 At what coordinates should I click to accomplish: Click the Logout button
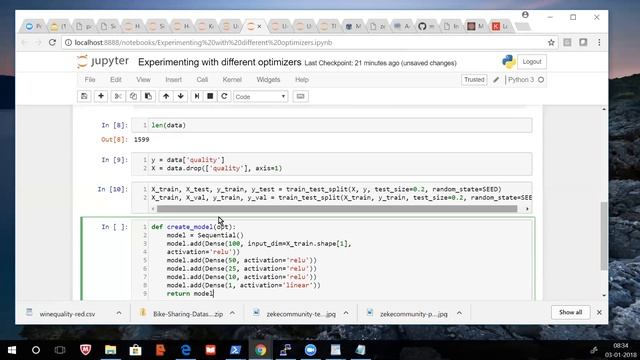tap(532, 62)
